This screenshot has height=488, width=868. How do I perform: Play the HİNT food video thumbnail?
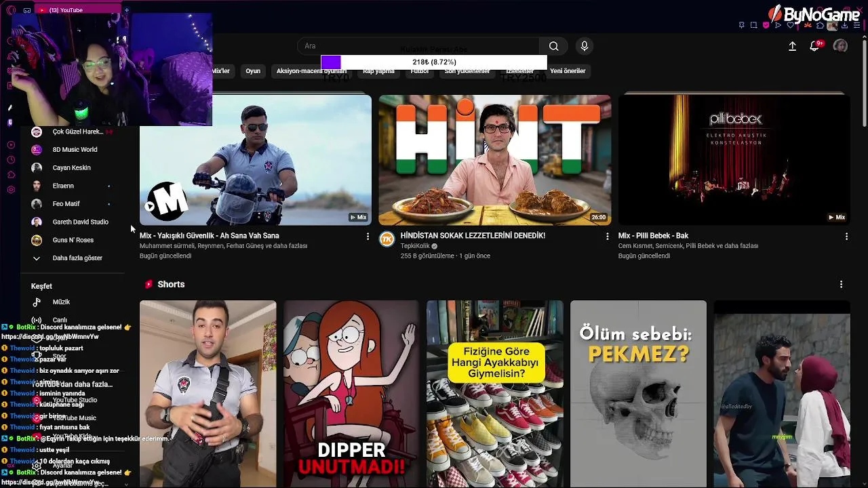tap(495, 160)
